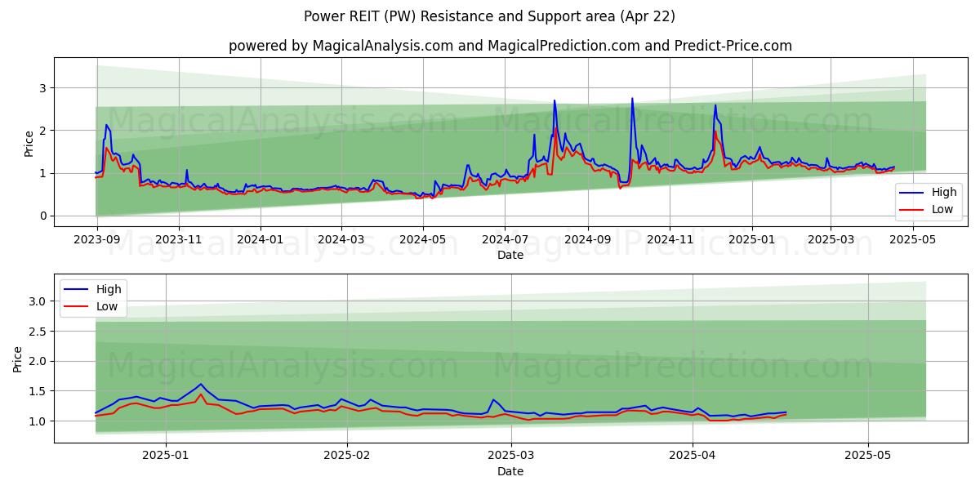Click the '2025-01' x-axis label on bottom chart
Viewport: 980px width, 490px height.
tap(166, 457)
